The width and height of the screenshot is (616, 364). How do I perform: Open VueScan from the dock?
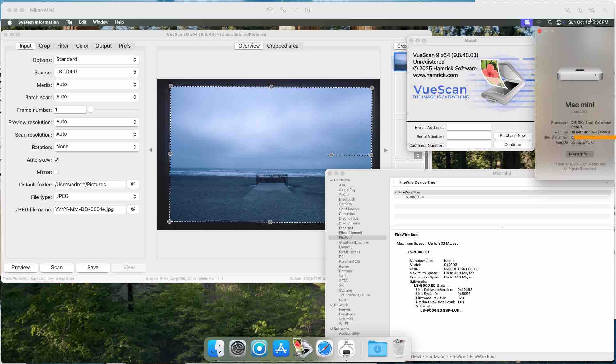tap(302, 348)
